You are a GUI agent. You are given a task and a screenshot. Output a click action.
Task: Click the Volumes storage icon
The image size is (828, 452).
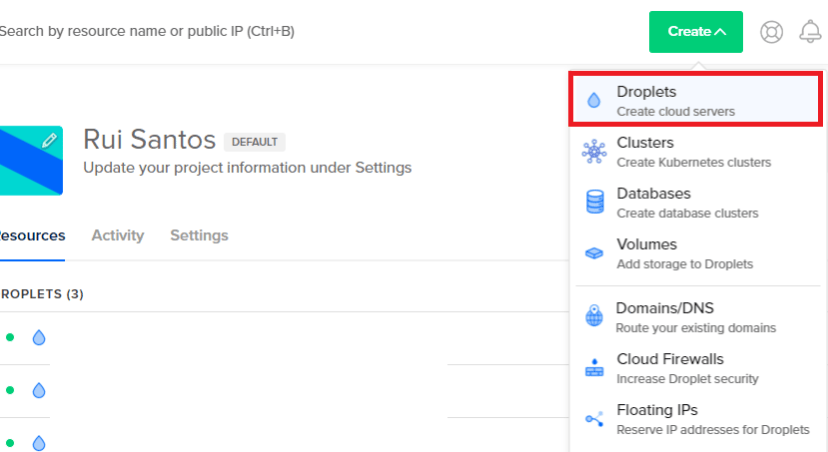[594, 253]
